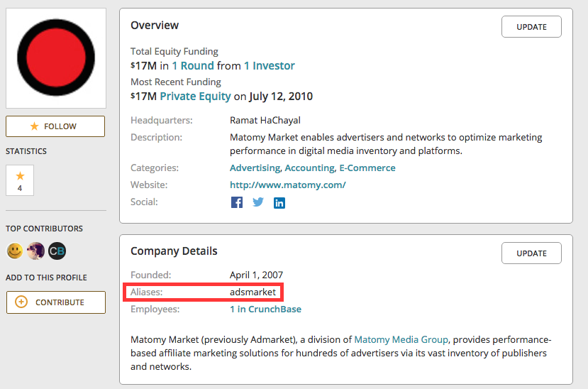Open the E-Commerce category link
Viewport: 588px width, 389px height.
(367, 168)
